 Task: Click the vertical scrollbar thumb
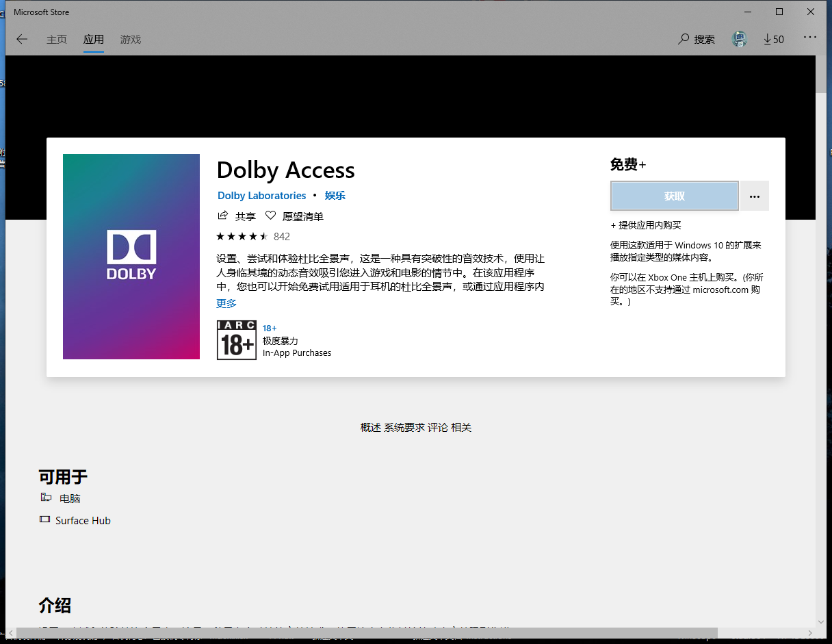coord(822,74)
